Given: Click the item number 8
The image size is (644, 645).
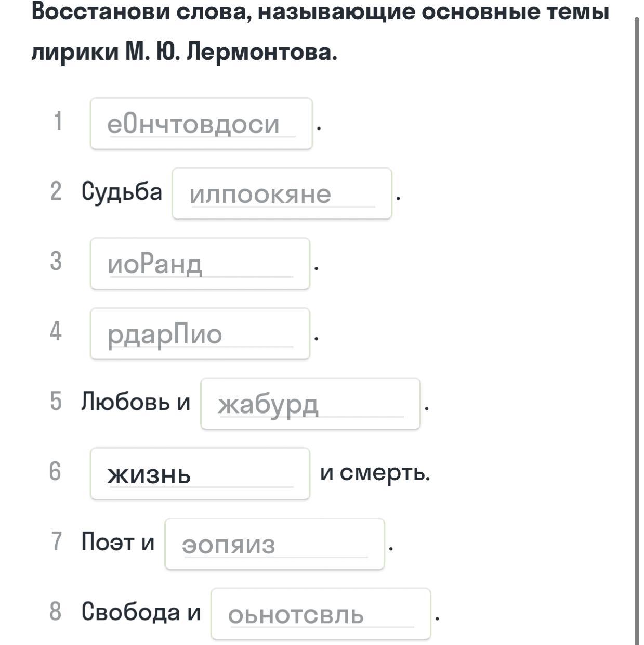Looking at the screenshot, I should click(x=56, y=612).
